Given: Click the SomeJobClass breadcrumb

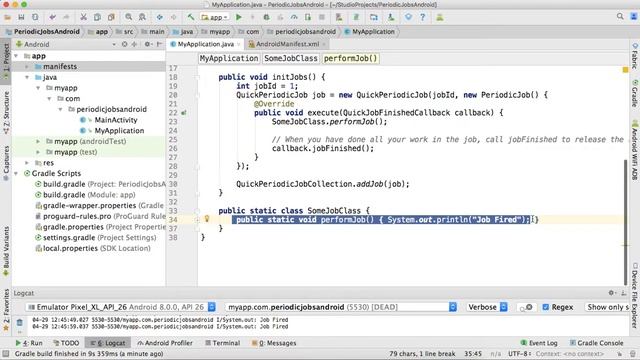Looking at the screenshot, I should click(291, 58).
